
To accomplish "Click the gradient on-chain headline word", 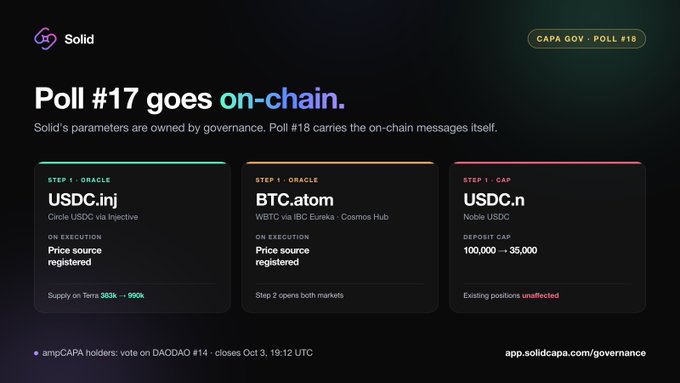I will tap(282, 98).
